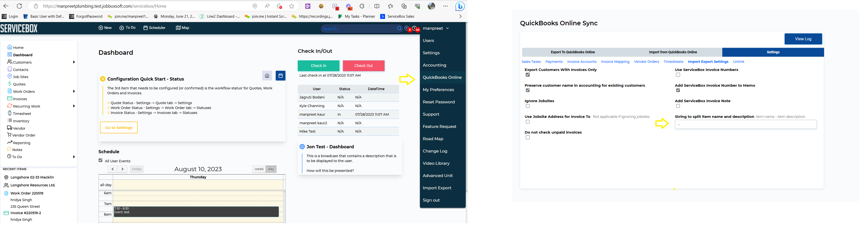Select Accounting in user menu
This screenshot has height=235, width=868.
tap(442, 65)
